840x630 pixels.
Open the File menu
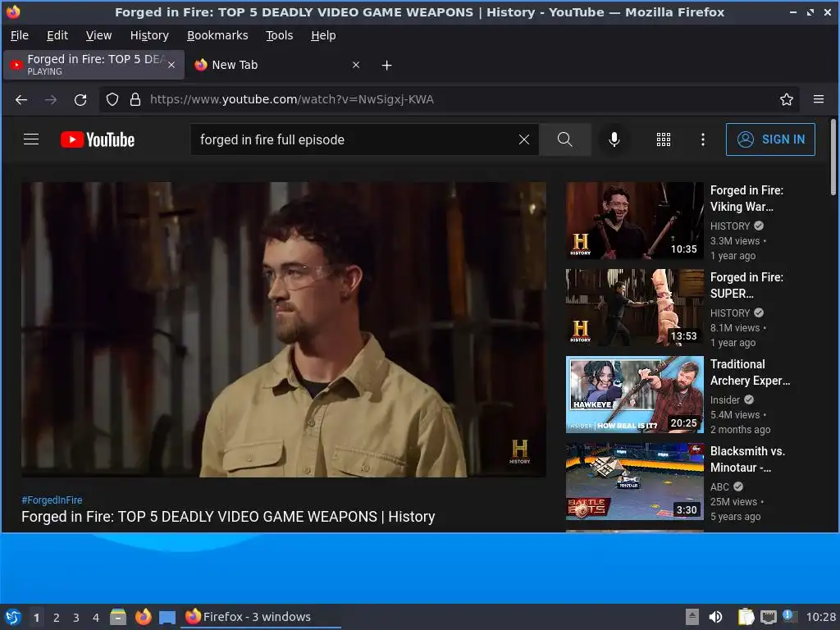pyautogui.click(x=20, y=35)
